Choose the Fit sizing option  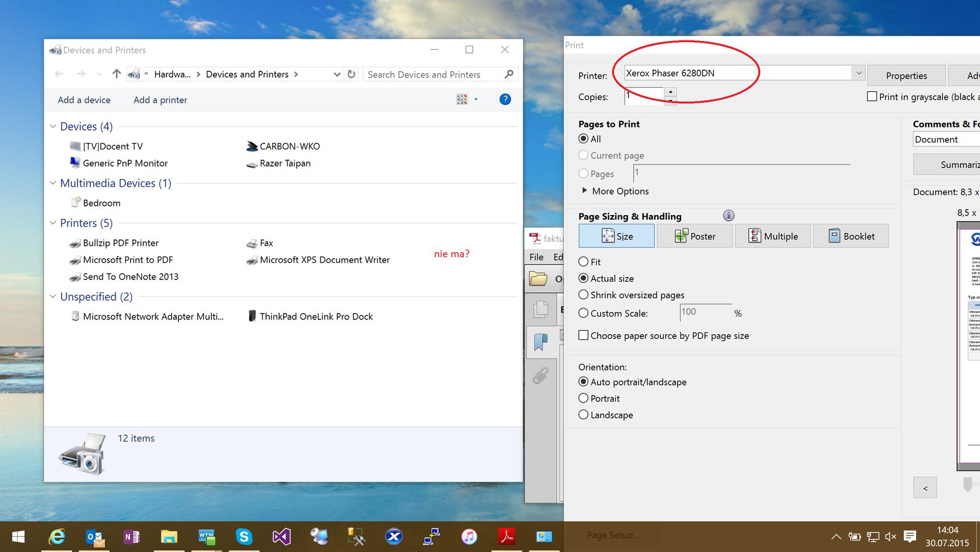tap(583, 262)
